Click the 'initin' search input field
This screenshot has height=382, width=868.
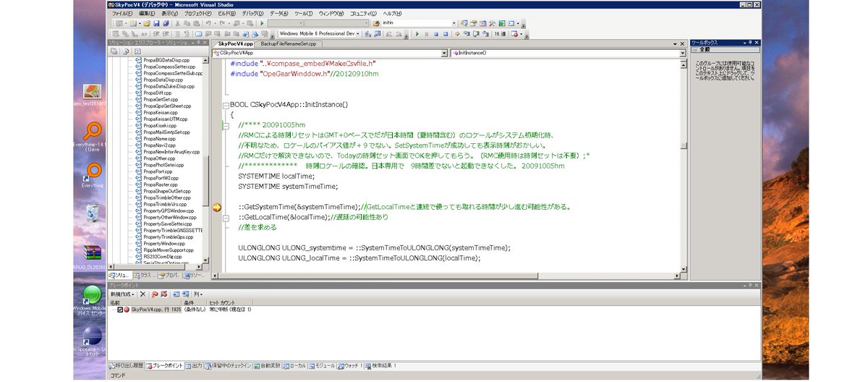(x=416, y=23)
